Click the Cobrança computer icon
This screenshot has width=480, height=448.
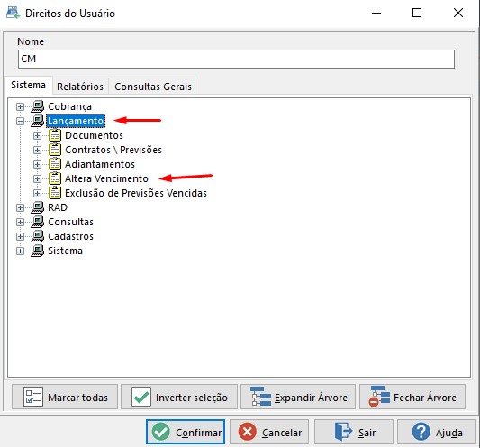coord(38,106)
